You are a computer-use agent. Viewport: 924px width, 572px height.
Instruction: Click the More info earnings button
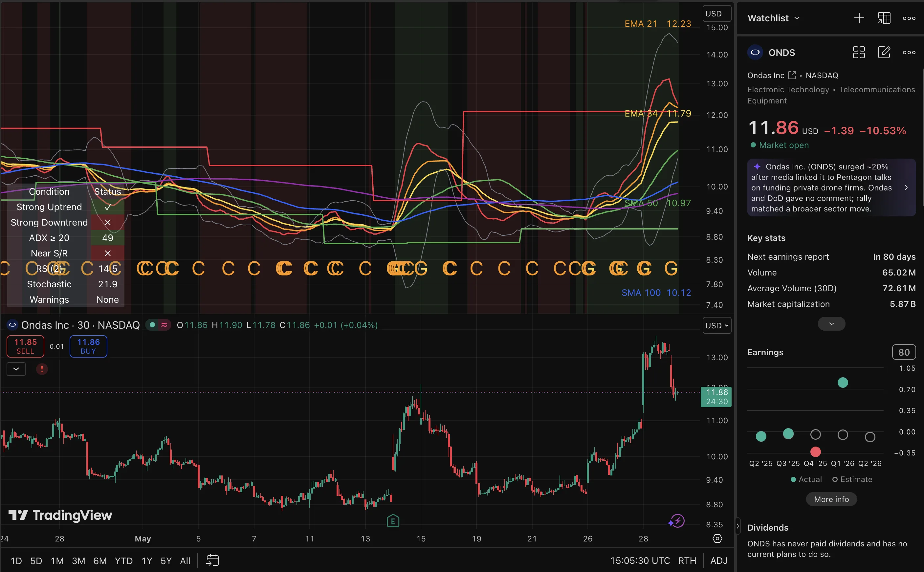[831, 499]
